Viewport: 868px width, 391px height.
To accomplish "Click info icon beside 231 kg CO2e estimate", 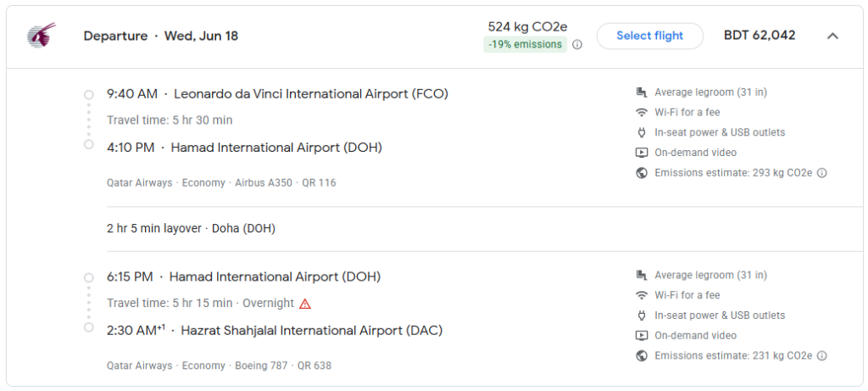I will coord(822,355).
